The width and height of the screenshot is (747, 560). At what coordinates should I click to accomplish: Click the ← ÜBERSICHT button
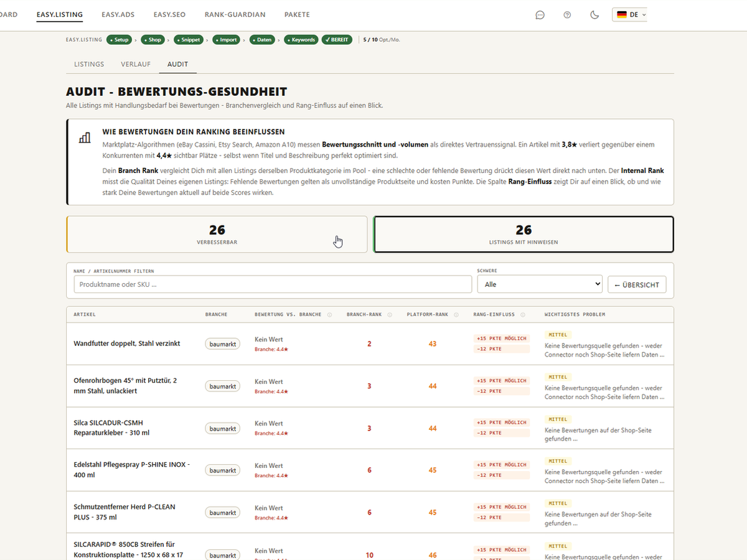pos(637,284)
